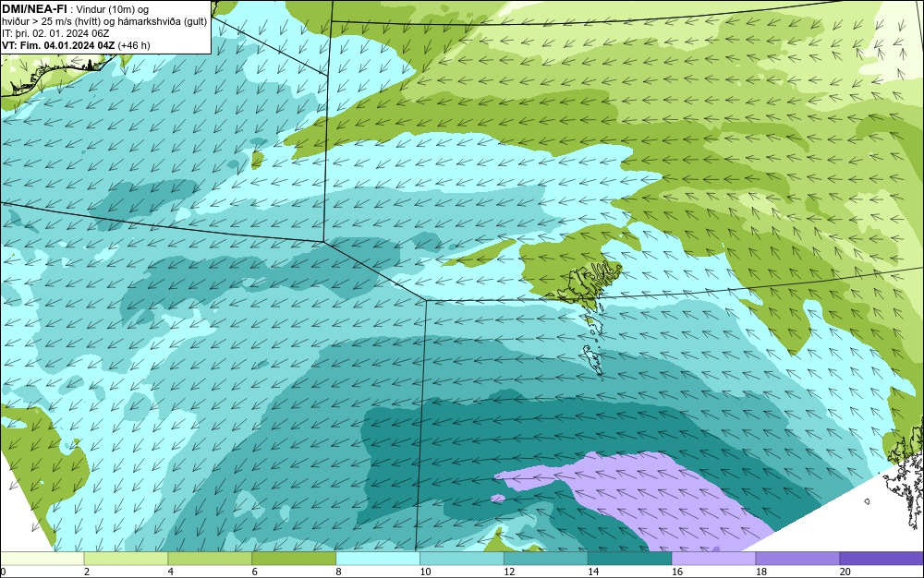
Task: Click the 'DMI/NEA-FI' title text
Action: pyautogui.click(x=34, y=9)
